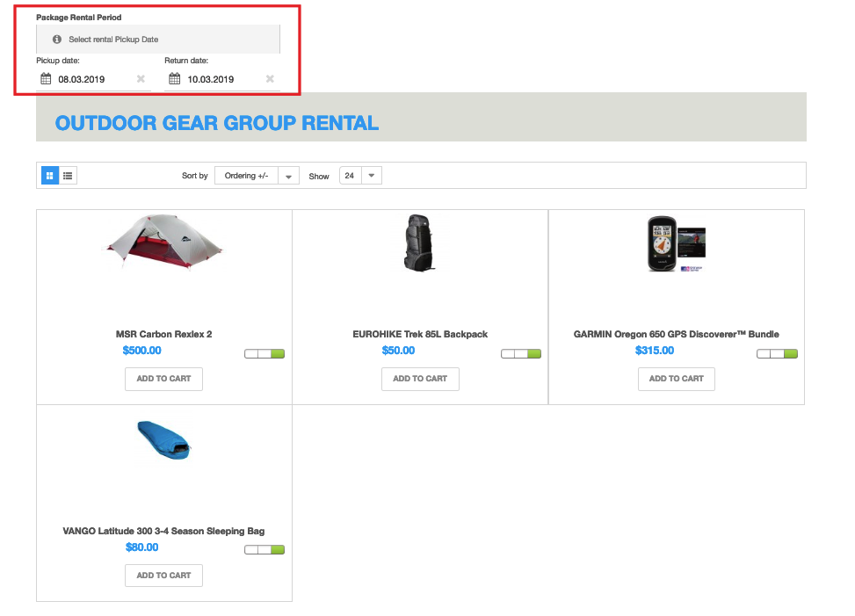Open the EUROHIKE Trek 85L Backpack title link
Image resolution: width=855 pixels, height=616 pixels.
click(x=420, y=334)
